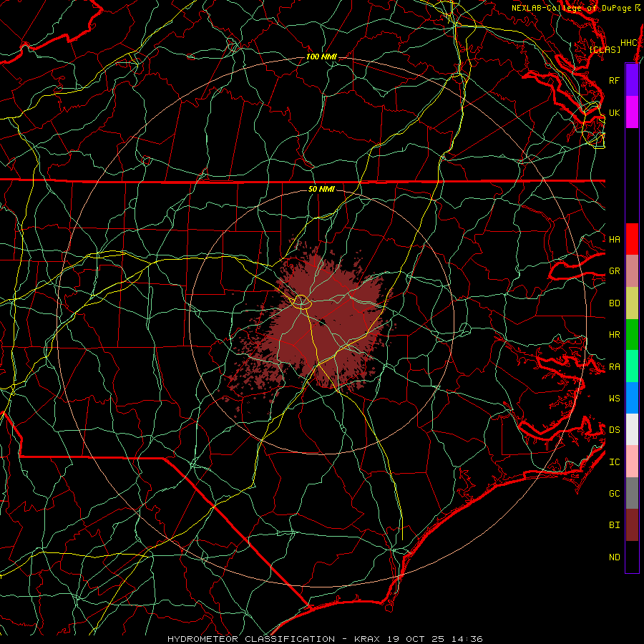Click the ND legend label

coord(614,557)
